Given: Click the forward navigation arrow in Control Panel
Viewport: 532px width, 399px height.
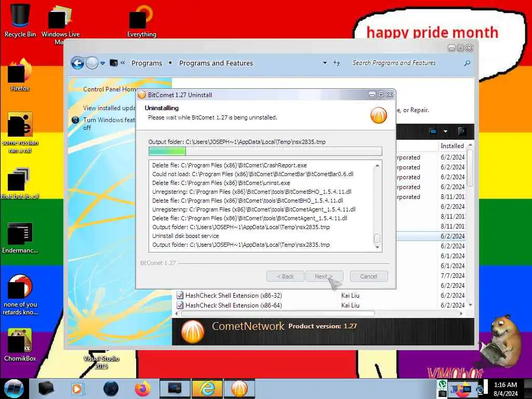Looking at the screenshot, I should (92, 63).
